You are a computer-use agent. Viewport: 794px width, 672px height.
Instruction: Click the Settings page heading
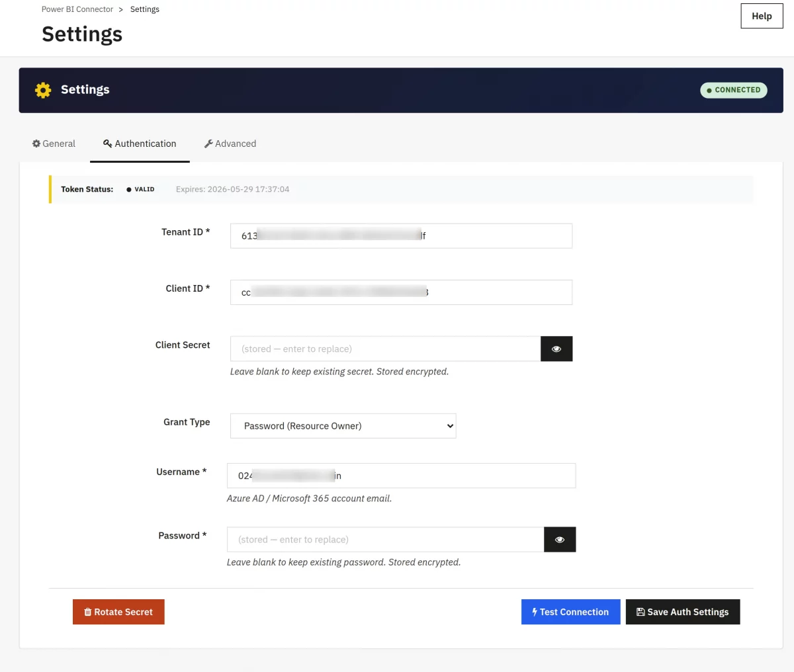click(x=82, y=34)
